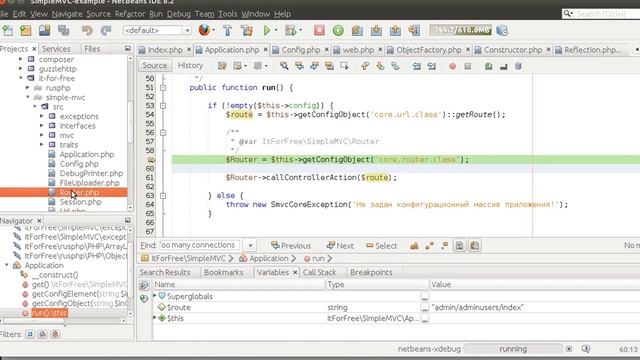This screenshot has height=360, width=640.
Task: Expand the exceptions folder node
Action: click(42, 116)
